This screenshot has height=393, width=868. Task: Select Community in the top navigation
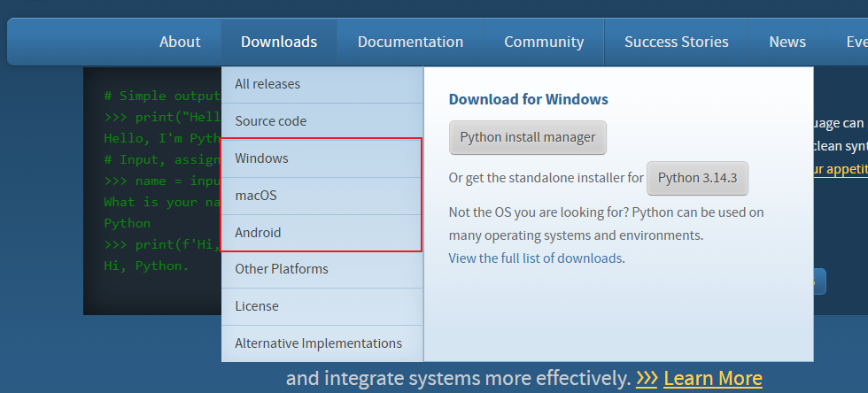click(x=544, y=42)
